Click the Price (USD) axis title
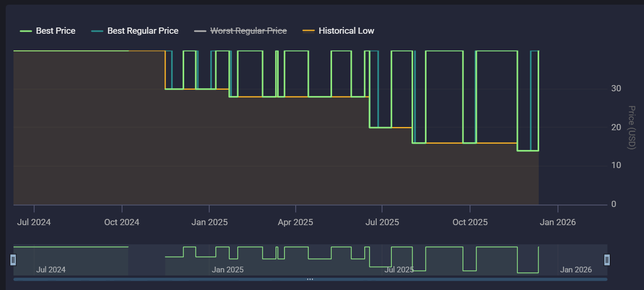The height and width of the screenshot is (290, 644). tap(632, 128)
